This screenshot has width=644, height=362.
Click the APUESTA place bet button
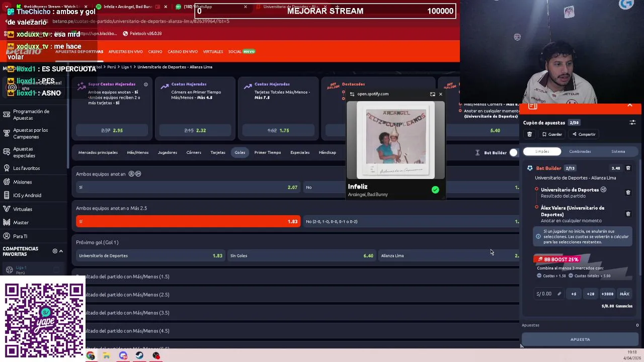580,339
